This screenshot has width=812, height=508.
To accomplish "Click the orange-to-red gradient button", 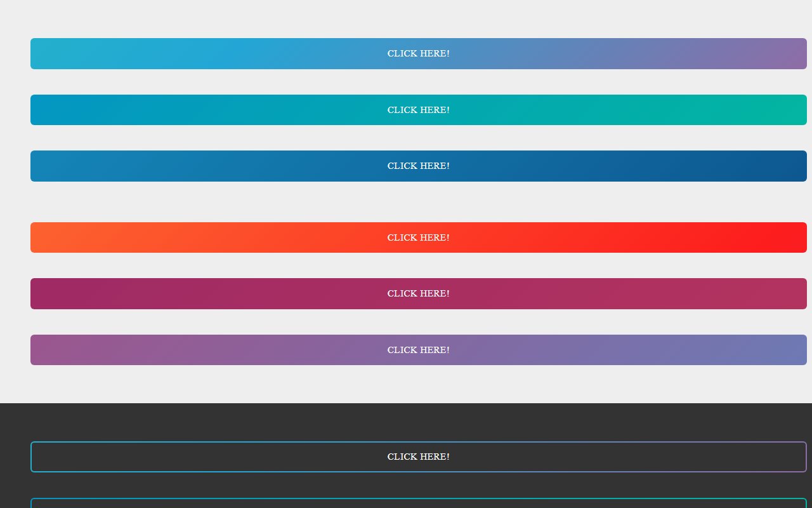I will coord(419,237).
